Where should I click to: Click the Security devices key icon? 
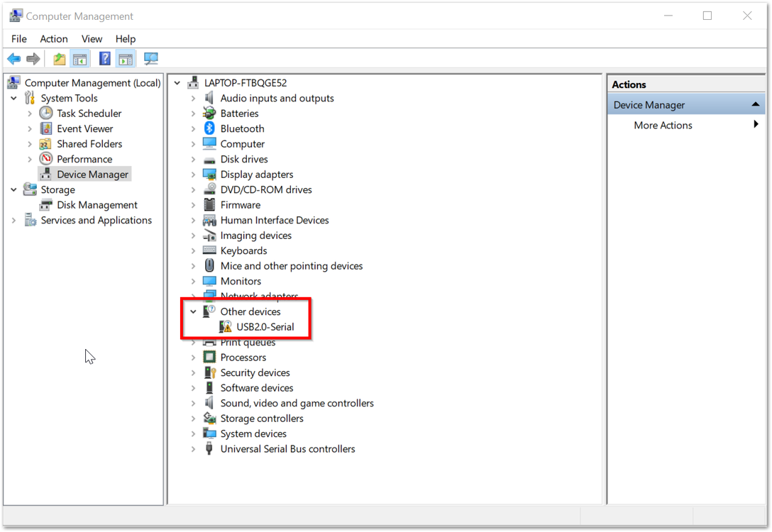(209, 372)
